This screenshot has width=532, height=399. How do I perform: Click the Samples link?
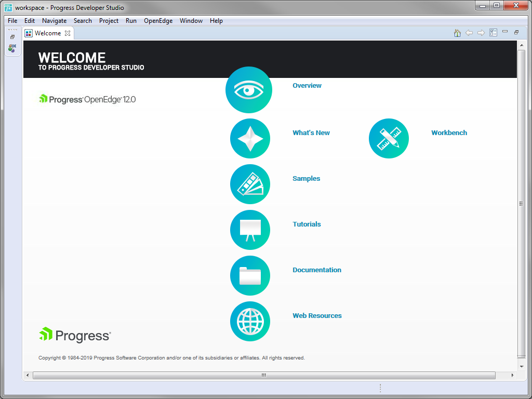[307, 179]
